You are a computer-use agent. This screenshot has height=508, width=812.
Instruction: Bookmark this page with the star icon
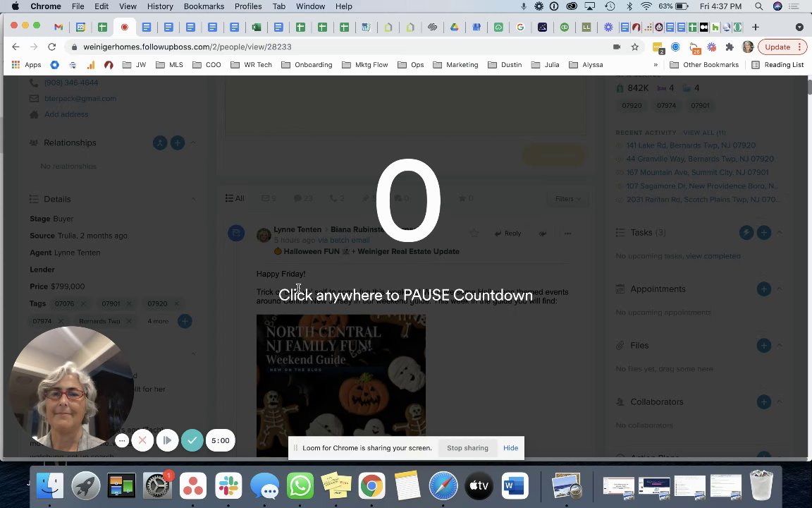635,47
